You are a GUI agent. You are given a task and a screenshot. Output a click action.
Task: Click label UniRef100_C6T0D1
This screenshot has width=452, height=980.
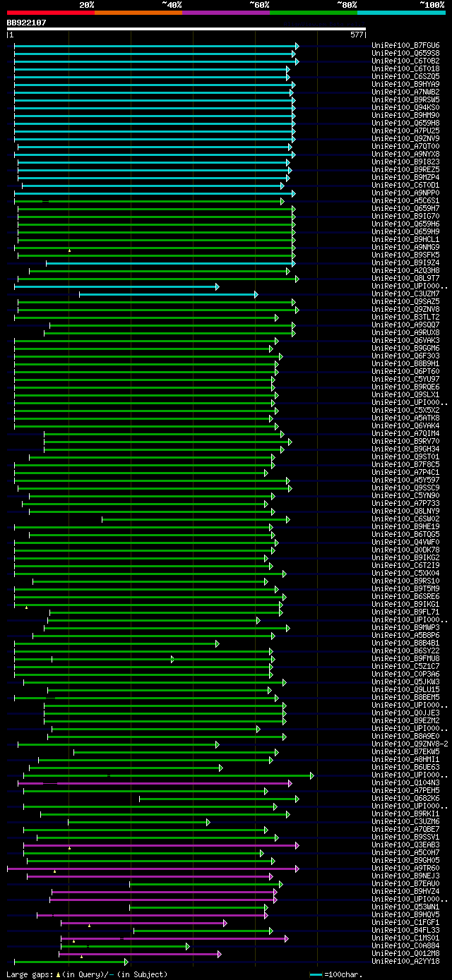tap(405, 186)
